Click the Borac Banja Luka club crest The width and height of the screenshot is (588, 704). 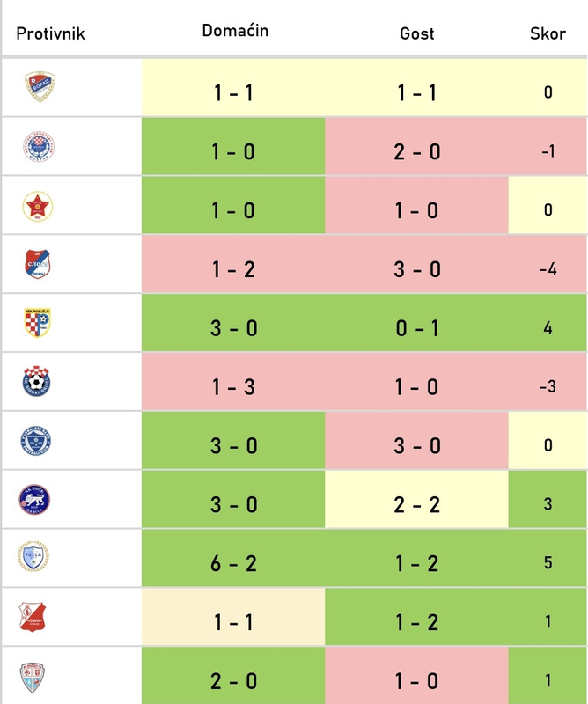40,86
